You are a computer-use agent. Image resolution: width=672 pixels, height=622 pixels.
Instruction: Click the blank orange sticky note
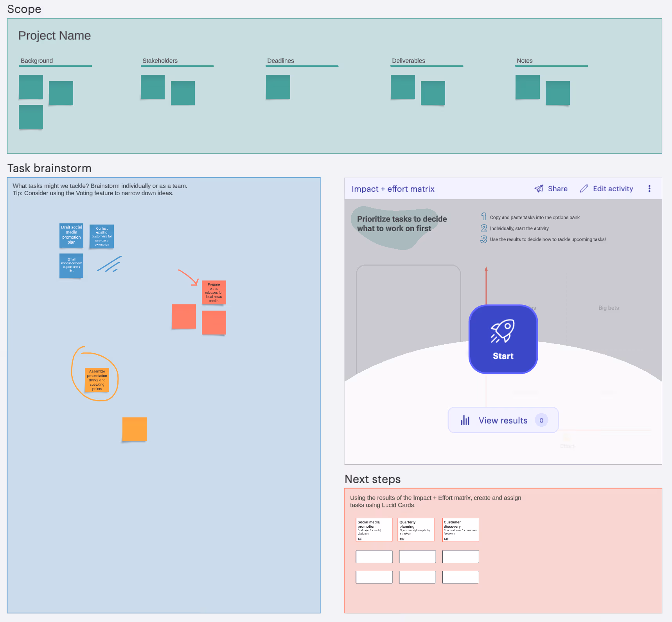(135, 430)
